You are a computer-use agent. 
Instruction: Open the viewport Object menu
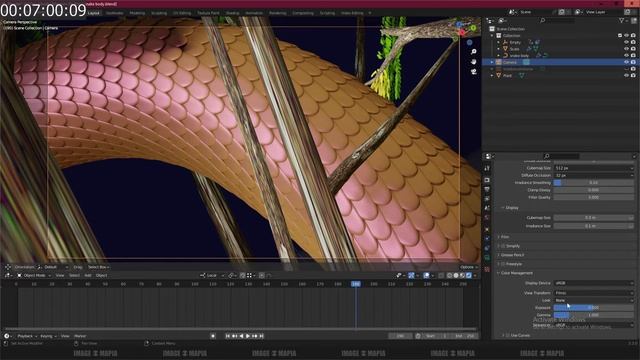101,276
